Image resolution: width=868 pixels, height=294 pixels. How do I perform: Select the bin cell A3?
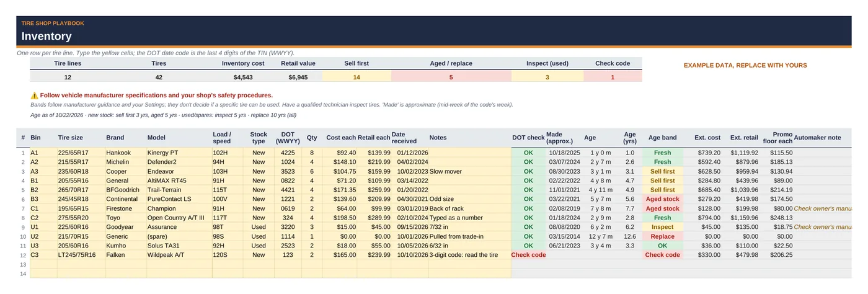(x=43, y=171)
